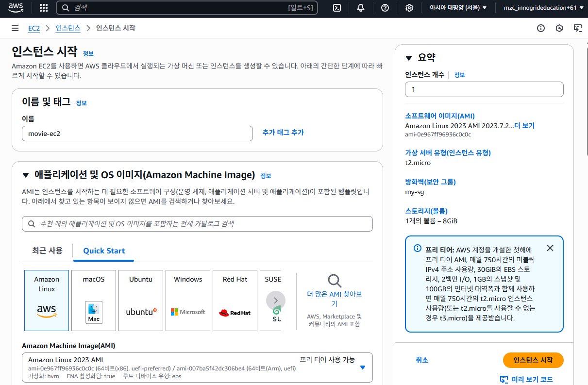Select the SUSE AMI tile

pos(270,301)
